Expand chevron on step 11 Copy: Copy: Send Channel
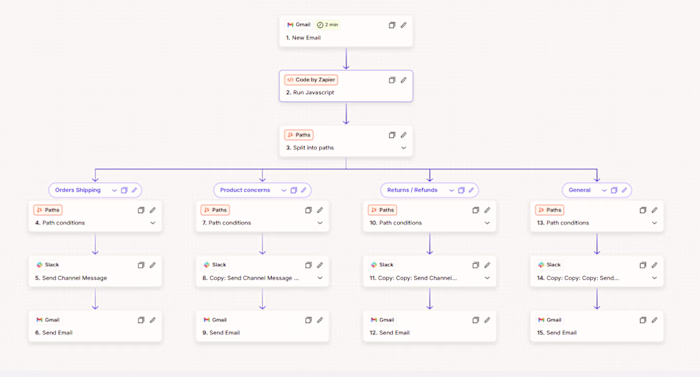Viewport: 700px width, 377px height. [x=488, y=278]
